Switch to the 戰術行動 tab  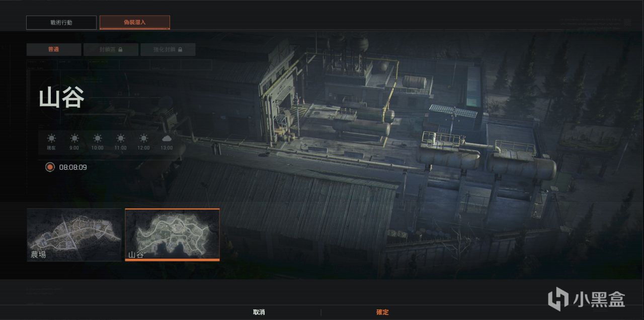point(61,23)
